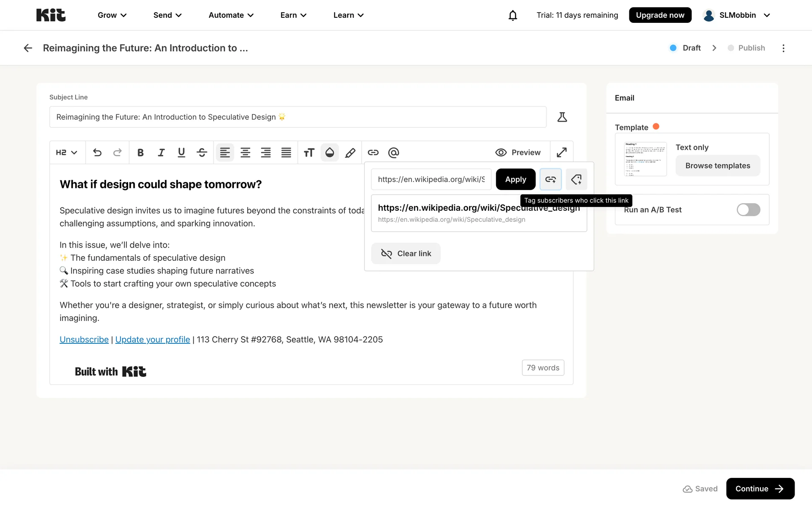
Task: Click the tag subscribers icon
Action: (576, 179)
